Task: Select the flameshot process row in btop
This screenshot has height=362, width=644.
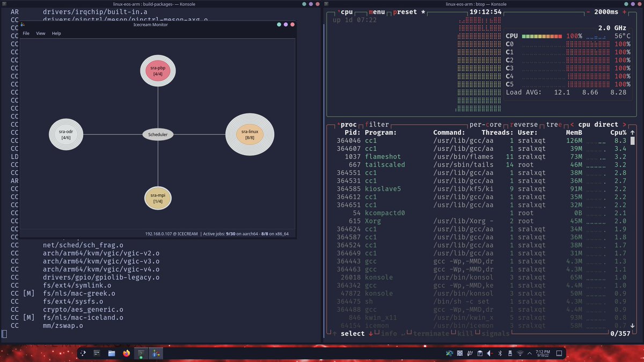Action: [x=481, y=157]
